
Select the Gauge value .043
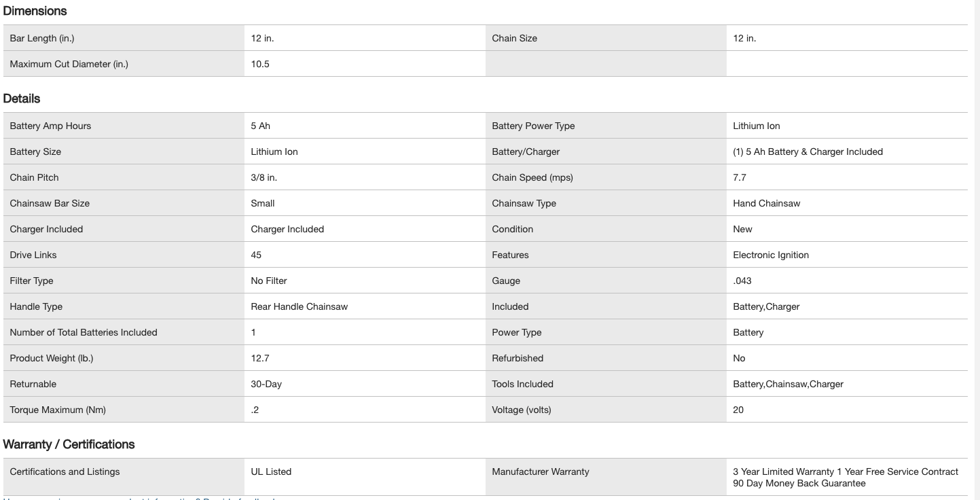coord(742,281)
